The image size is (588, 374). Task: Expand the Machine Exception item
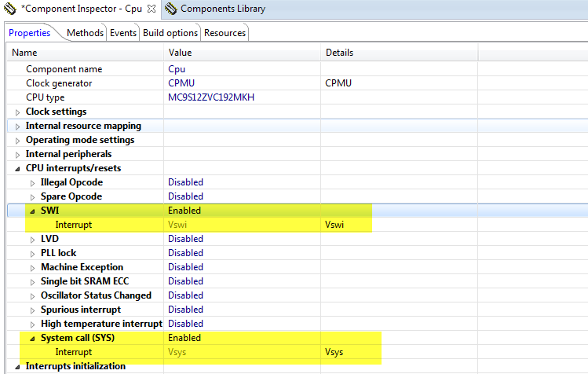coord(33,268)
